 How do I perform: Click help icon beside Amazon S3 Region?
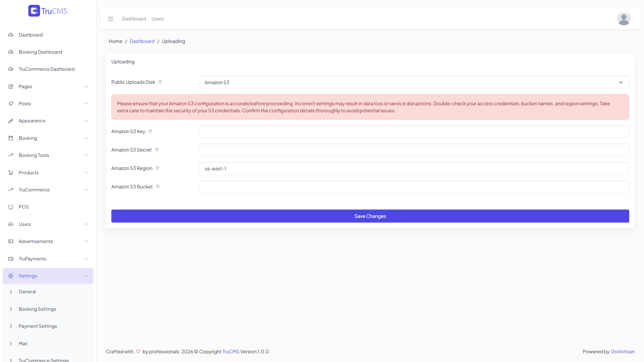[157, 168]
